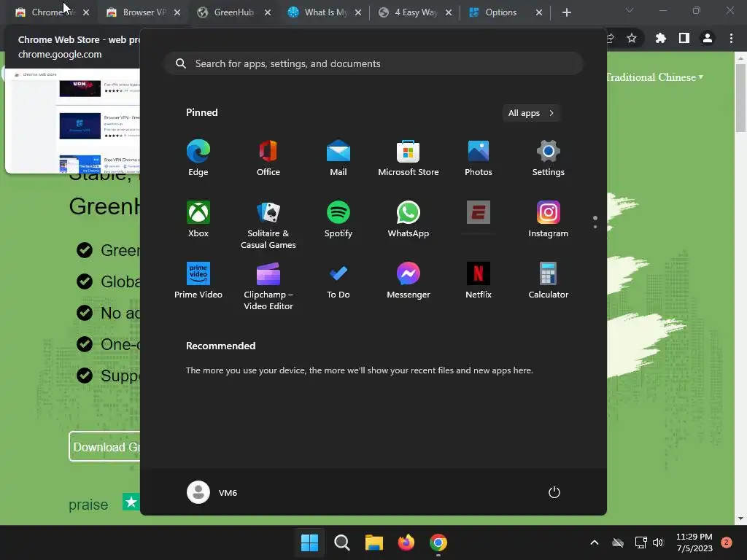747x560 pixels.
Task: Open WhatsApp
Action: pyautogui.click(x=409, y=219)
